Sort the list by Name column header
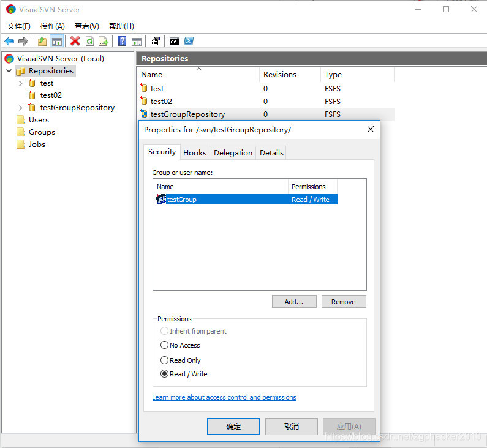 (198, 75)
